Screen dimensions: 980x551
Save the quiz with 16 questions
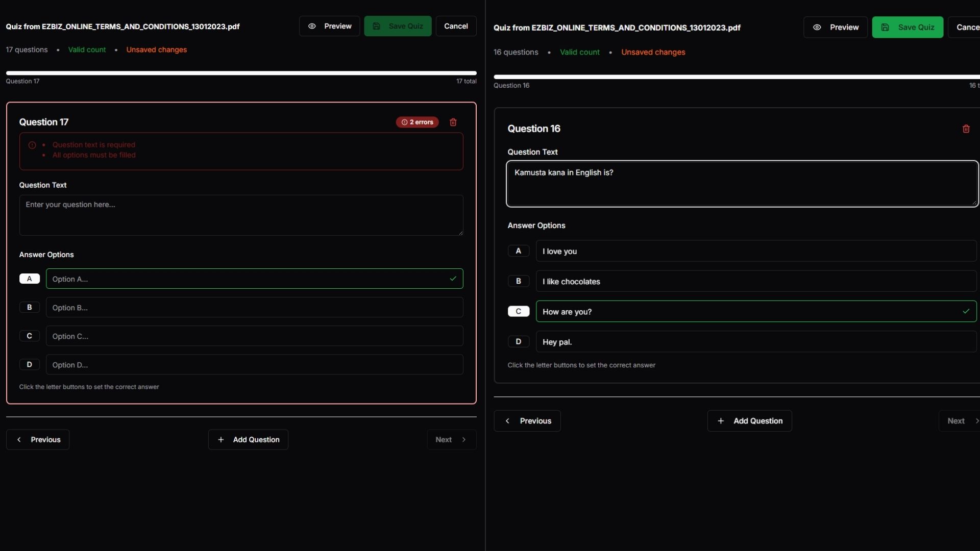pos(908,27)
